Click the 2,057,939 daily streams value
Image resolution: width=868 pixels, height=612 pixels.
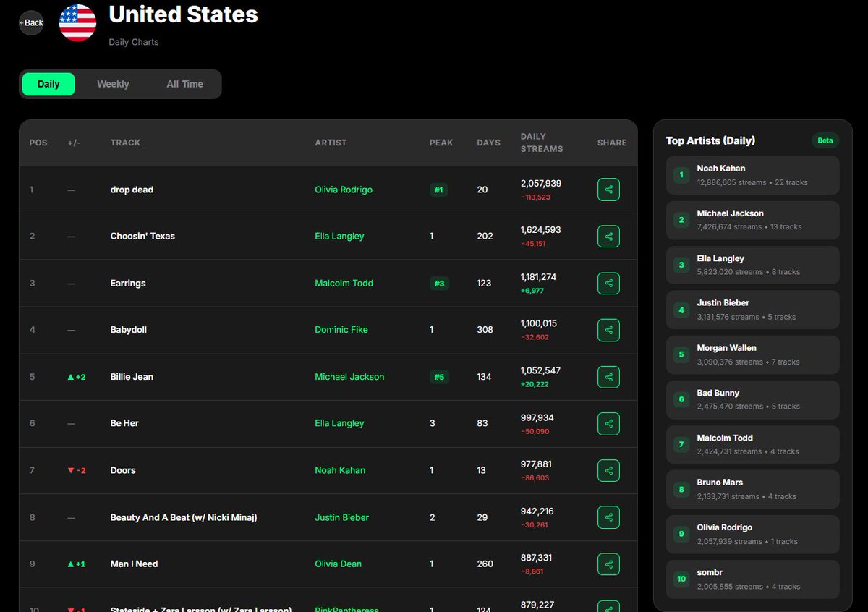541,184
